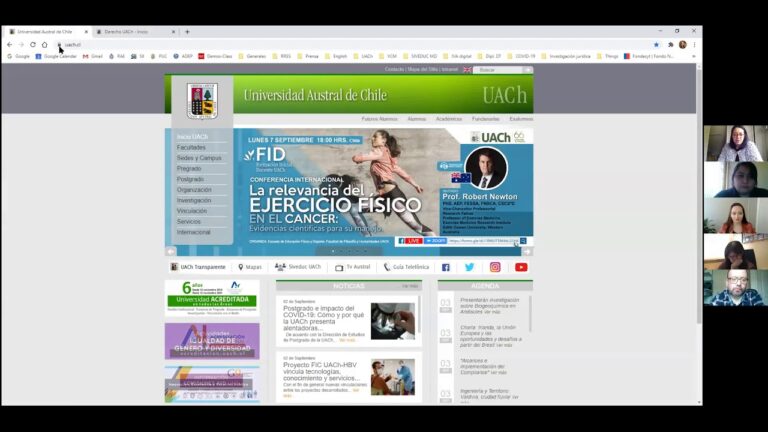Image resolution: width=768 pixels, height=432 pixels.
Task: Open the Funcionarios menu item
Action: 485,119
